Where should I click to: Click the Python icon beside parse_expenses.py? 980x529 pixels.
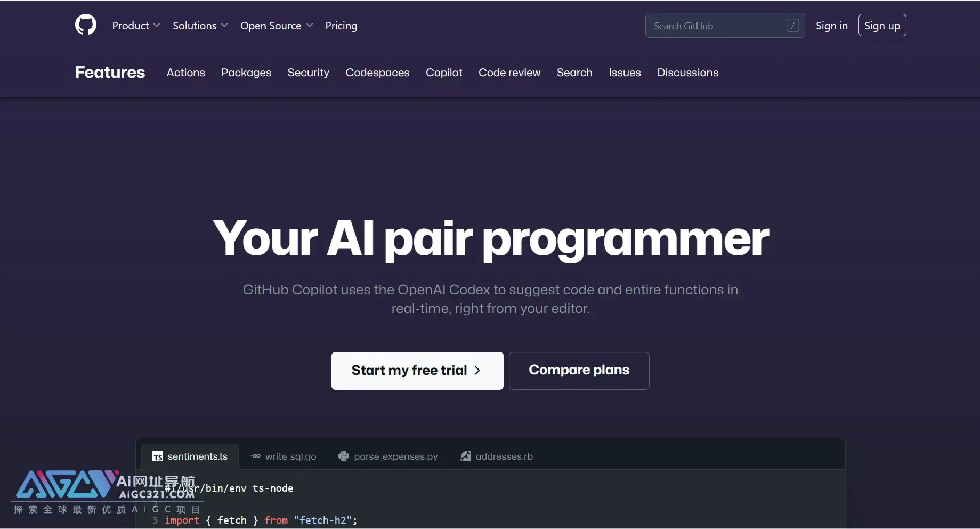[x=344, y=456]
